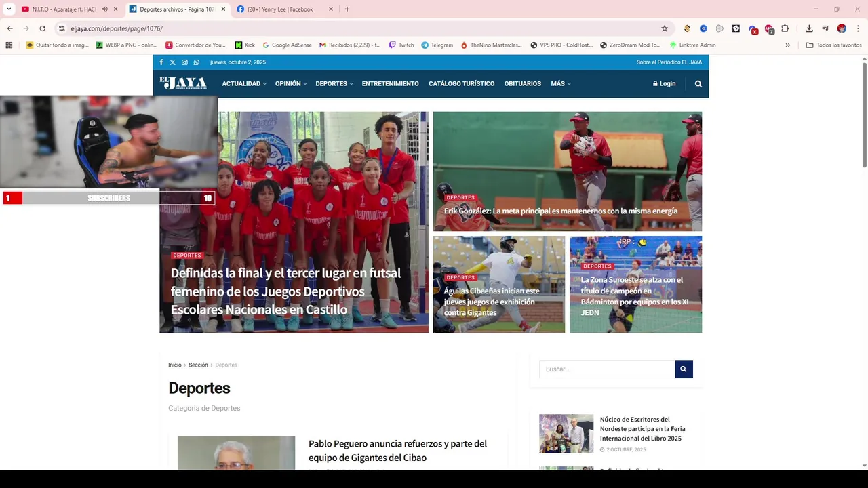The height and width of the screenshot is (488, 868).
Task: Click the address bar URL
Action: (117, 28)
